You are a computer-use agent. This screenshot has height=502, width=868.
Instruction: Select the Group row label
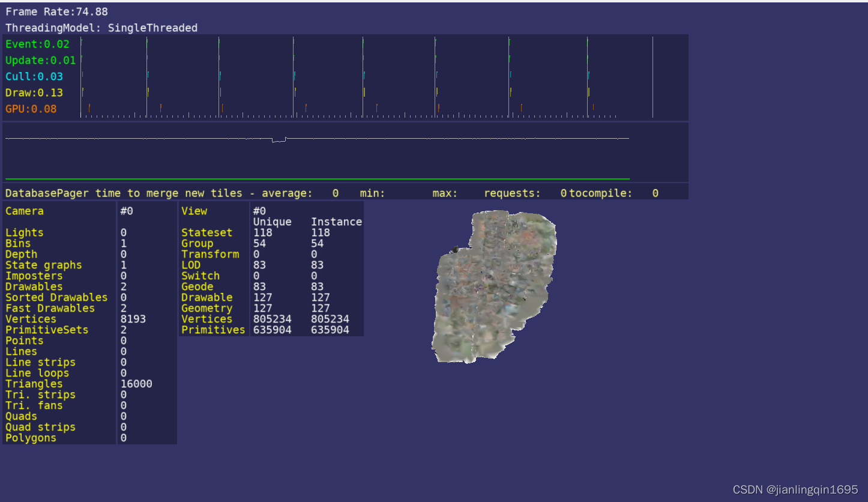click(x=197, y=243)
